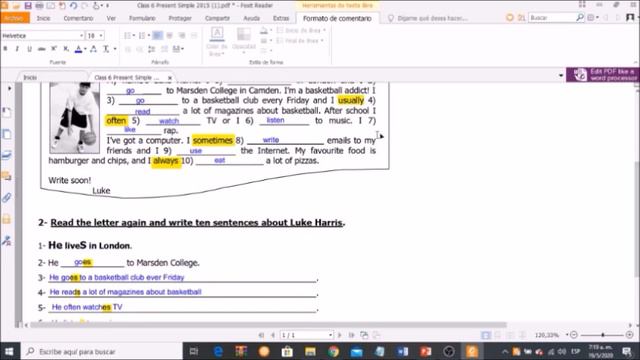Go to last page button
The width and height of the screenshot is (640, 360).
[x=351, y=335]
